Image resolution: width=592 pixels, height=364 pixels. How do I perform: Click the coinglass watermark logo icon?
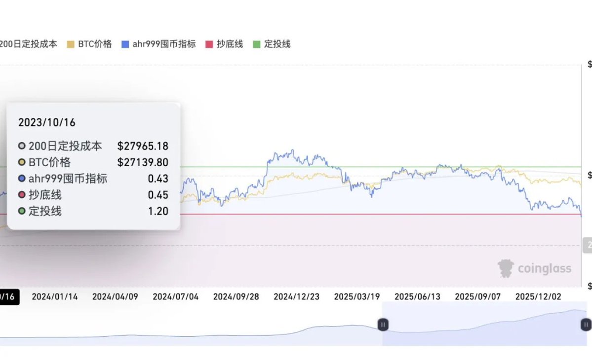point(506,268)
